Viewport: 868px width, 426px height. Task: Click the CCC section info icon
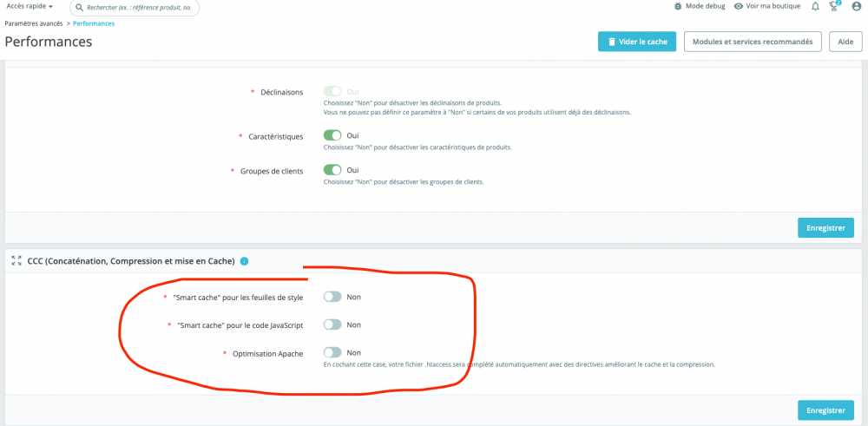[x=244, y=261]
